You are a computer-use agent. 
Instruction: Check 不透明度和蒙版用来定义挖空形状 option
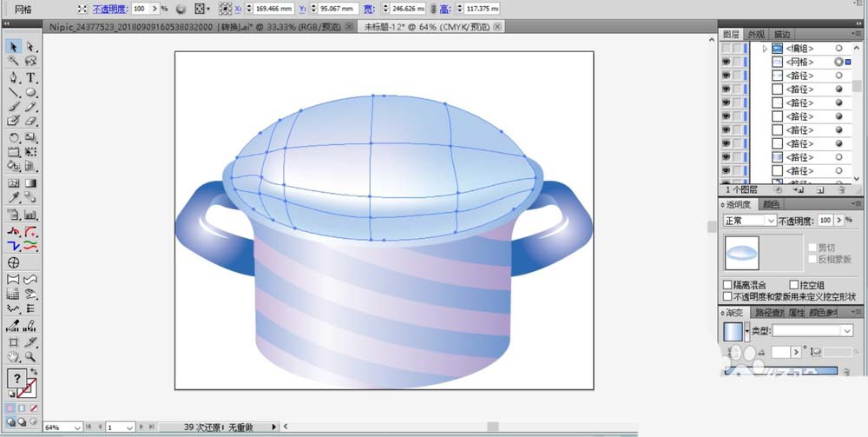coord(728,296)
